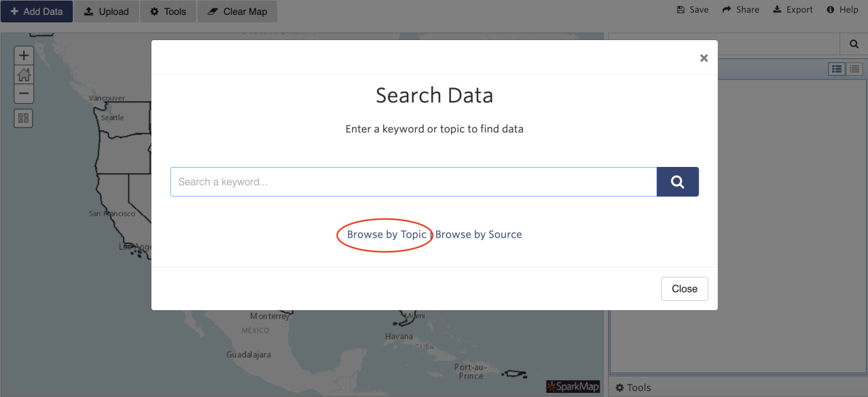Screen dimensions: 868x397
Task: Export the map
Action: [792, 10]
